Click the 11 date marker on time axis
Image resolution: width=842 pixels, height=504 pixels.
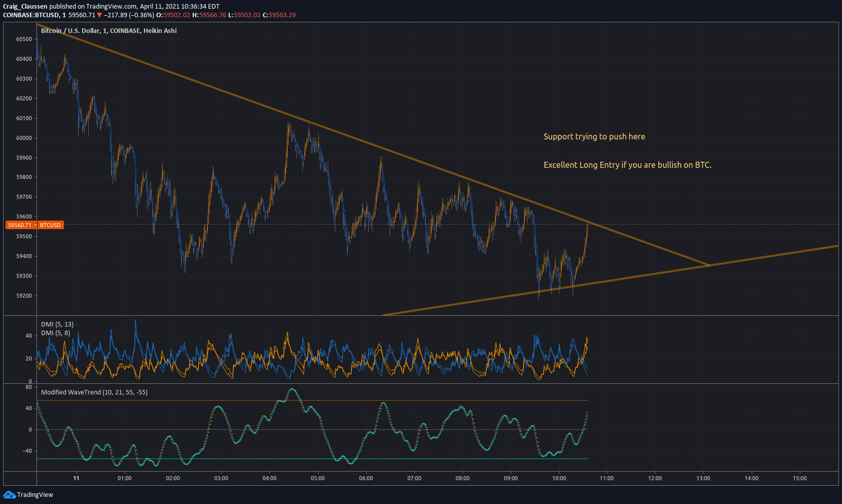click(x=76, y=478)
